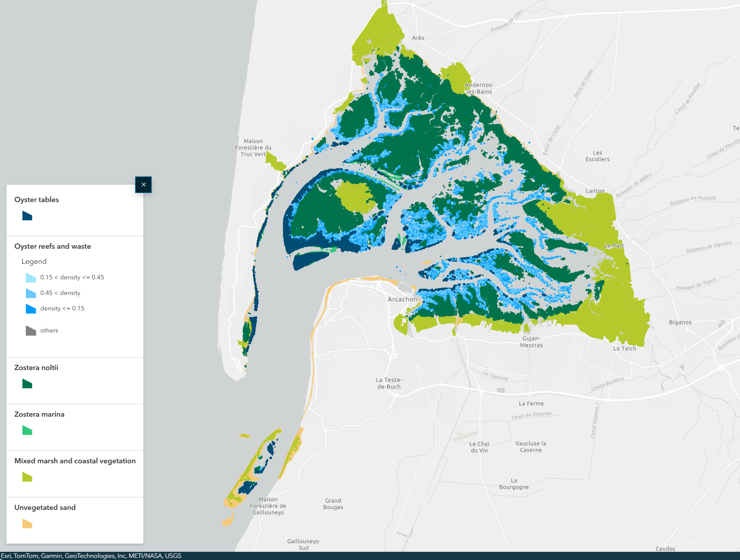Click the Gaillouneys-Sud map label
Image resolution: width=740 pixels, height=560 pixels.
[x=304, y=544]
